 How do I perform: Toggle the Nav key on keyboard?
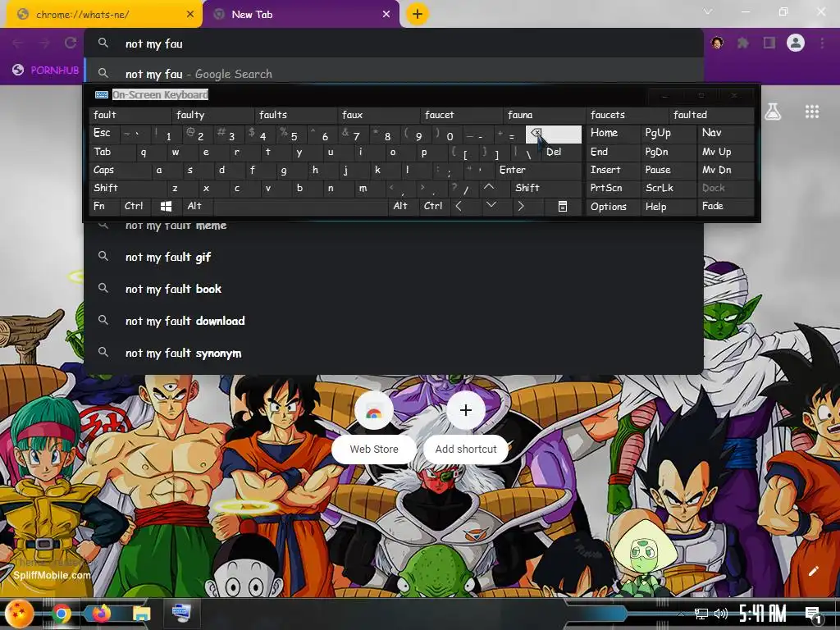click(x=726, y=134)
